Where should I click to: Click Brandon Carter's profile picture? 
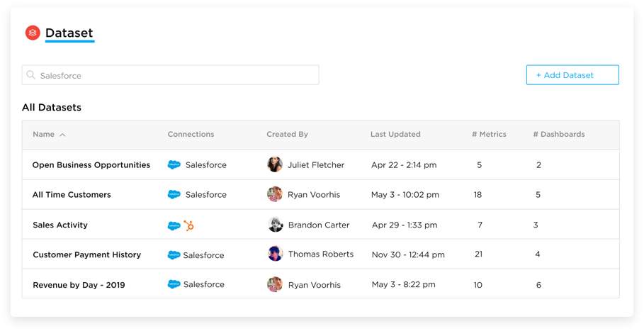[x=276, y=225]
